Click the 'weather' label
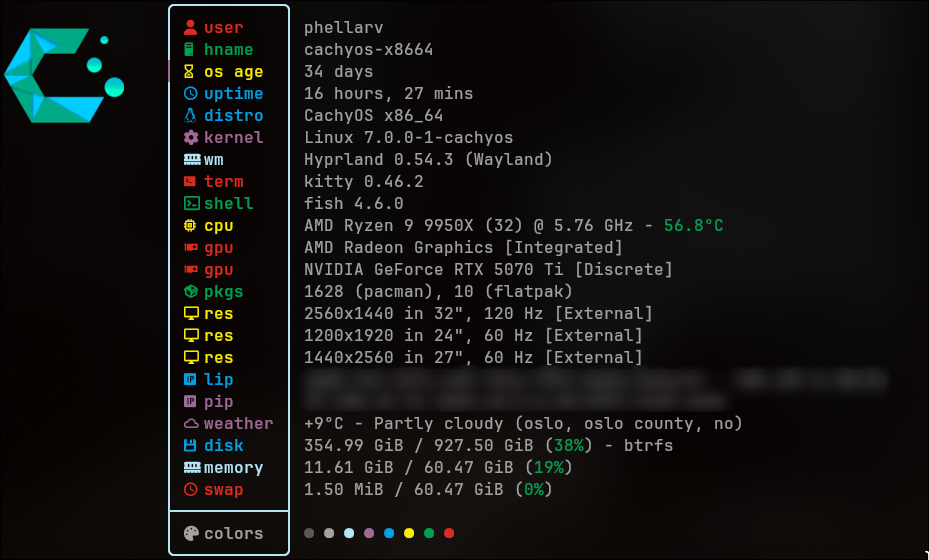 (239, 423)
